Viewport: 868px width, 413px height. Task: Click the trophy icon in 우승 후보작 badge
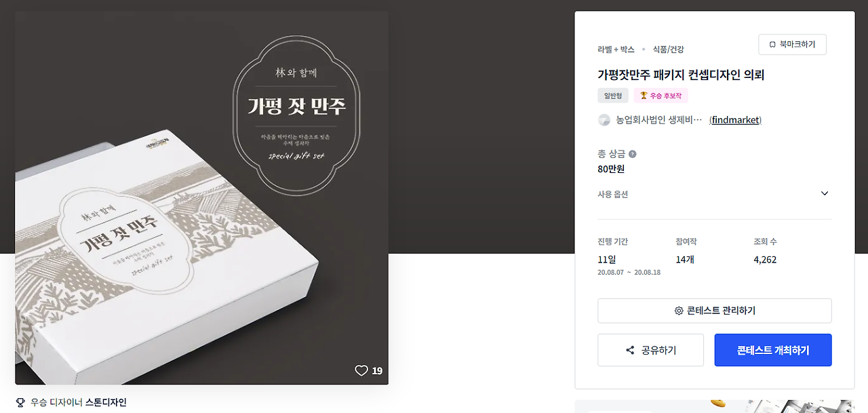coord(644,96)
